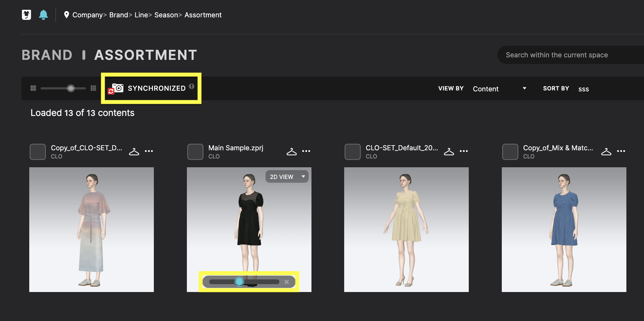Switch to small grid view icon
644x321 pixels.
click(93, 88)
